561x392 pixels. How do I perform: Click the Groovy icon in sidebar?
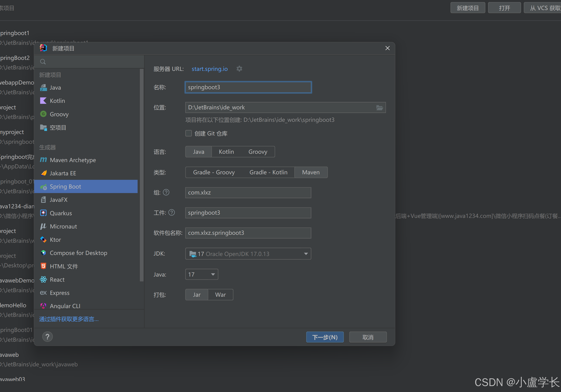click(x=43, y=114)
